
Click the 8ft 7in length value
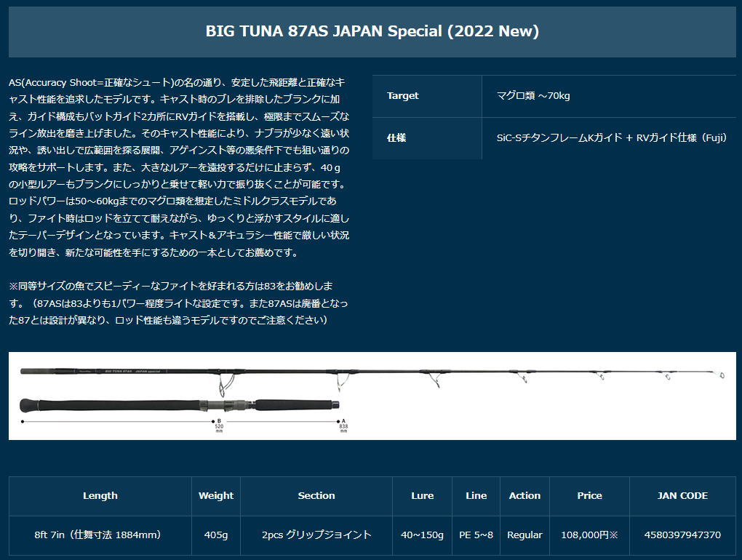(100, 535)
